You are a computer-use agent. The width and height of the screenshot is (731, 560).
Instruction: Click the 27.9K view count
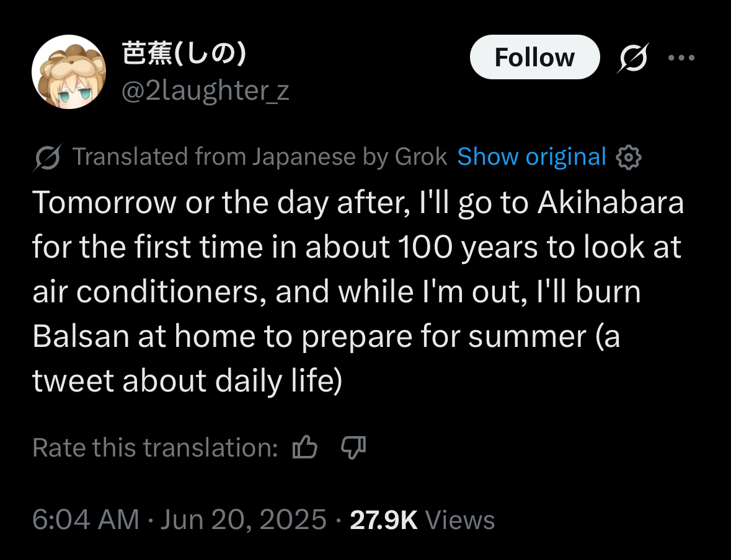tap(383, 519)
